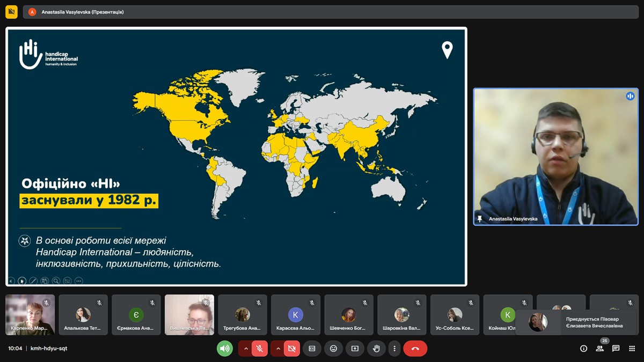Image resolution: width=644 pixels, height=362 pixels.
Task: Click the slide heading 'Офіційно «HI»'
Action: click(x=71, y=184)
